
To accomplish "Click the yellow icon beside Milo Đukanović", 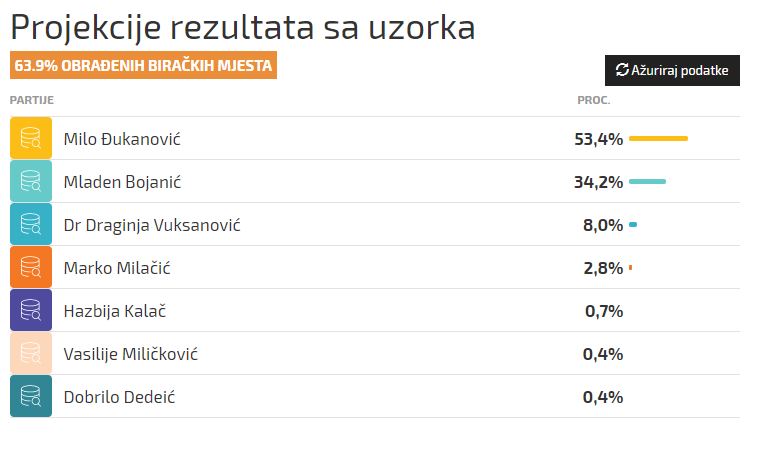I will (x=31, y=138).
